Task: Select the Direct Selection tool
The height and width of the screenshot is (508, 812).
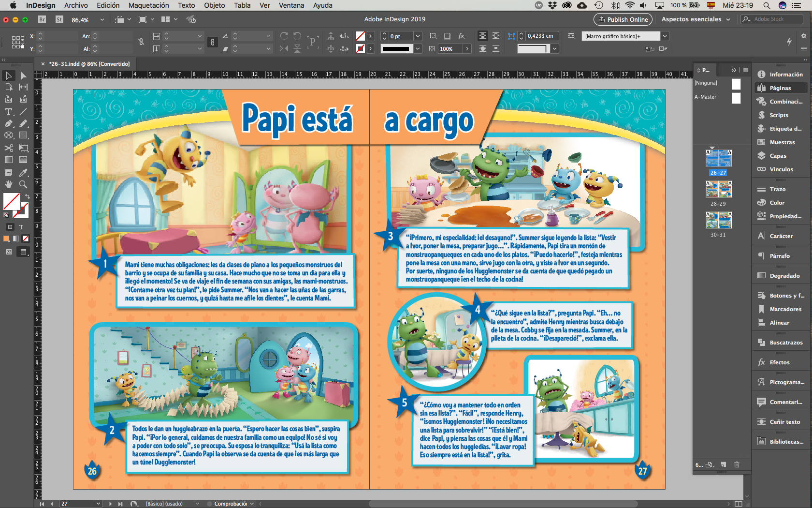Action: click(x=23, y=75)
